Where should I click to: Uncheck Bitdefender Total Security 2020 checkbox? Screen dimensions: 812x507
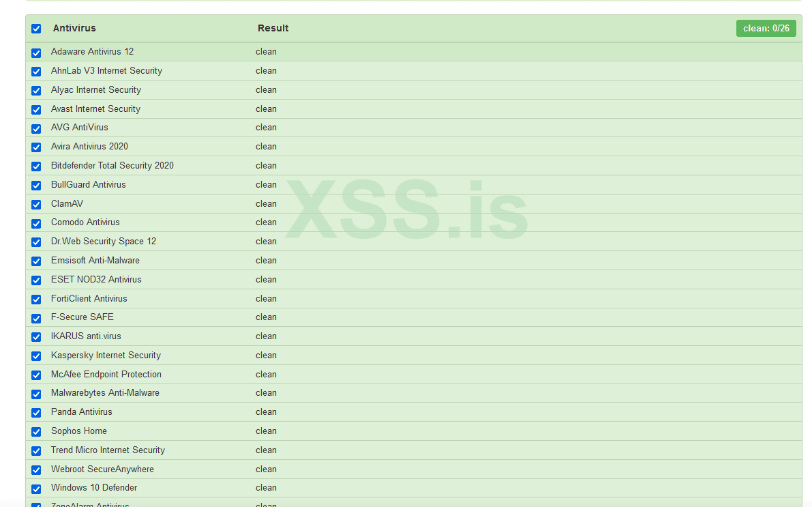[36, 166]
